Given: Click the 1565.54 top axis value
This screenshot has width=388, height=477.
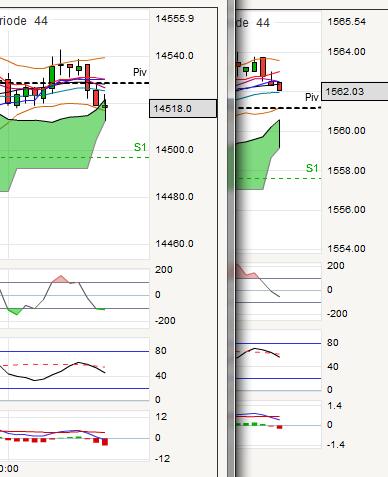Looking at the screenshot, I should click(x=347, y=22).
